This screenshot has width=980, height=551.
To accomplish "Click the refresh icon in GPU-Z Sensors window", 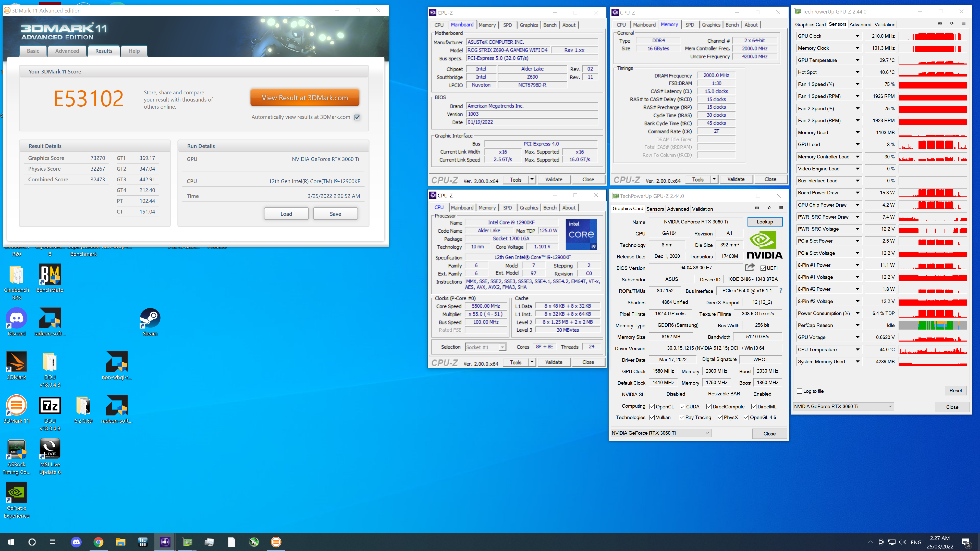I will tap(952, 23).
